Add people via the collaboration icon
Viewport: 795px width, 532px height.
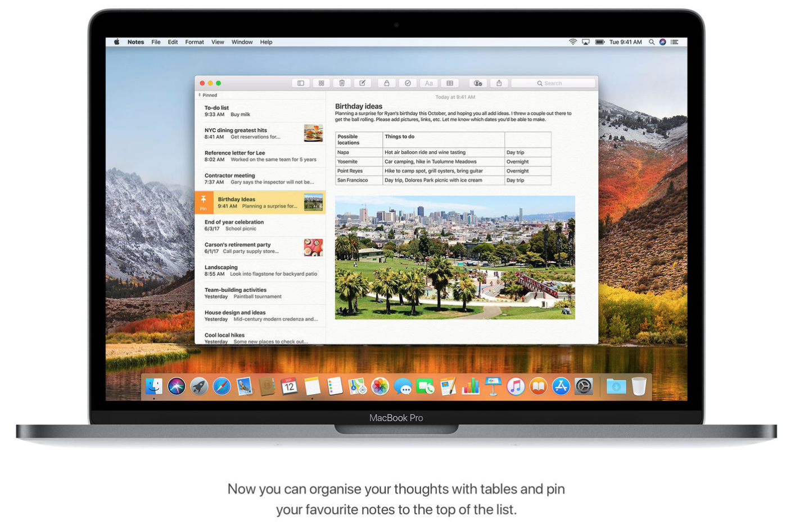(478, 83)
